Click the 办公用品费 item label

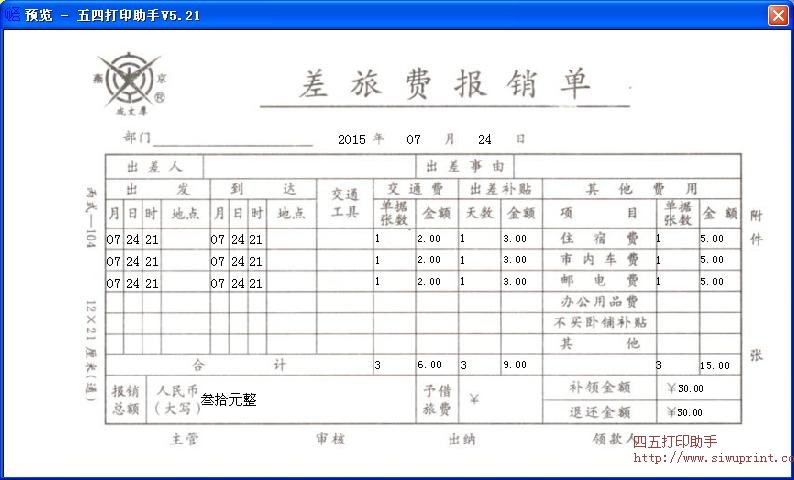click(599, 302)
